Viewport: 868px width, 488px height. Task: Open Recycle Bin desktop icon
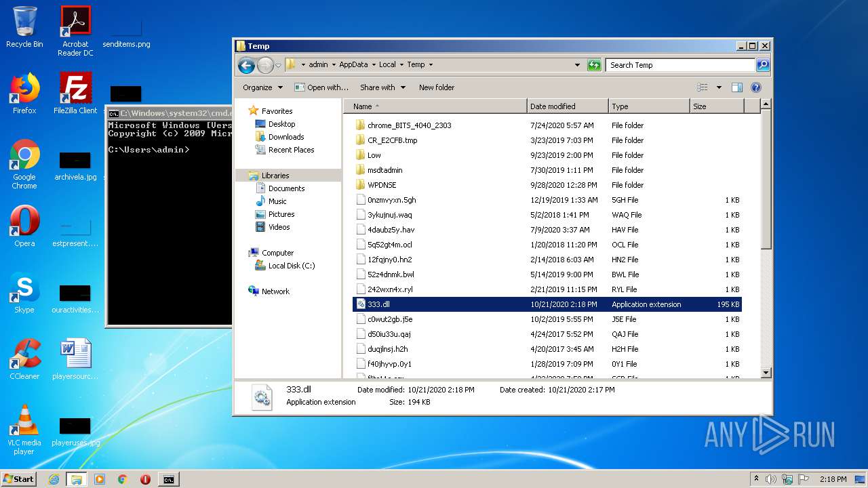tap(24, 27)
